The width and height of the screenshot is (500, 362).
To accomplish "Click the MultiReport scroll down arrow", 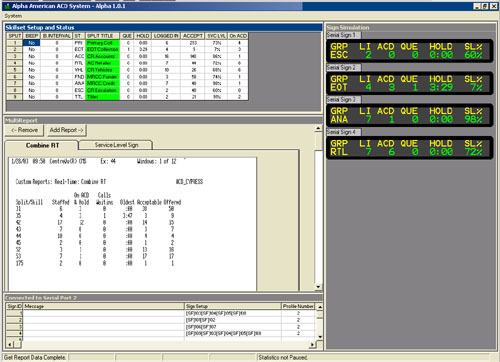I will pyautogui.click(x=318, y=287).
